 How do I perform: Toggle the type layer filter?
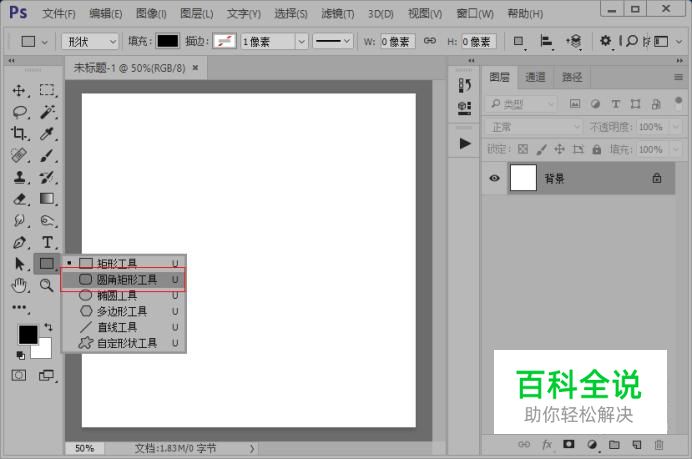point(615,104)
